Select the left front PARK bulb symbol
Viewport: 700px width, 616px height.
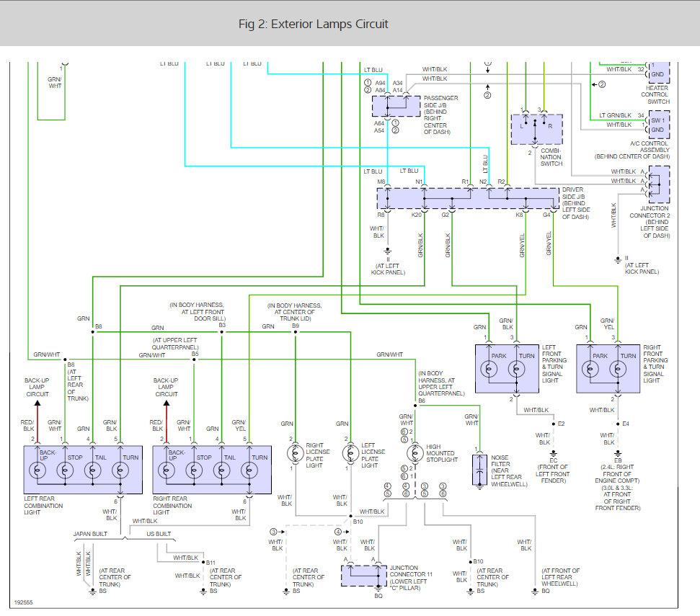[x=489, y=369]
